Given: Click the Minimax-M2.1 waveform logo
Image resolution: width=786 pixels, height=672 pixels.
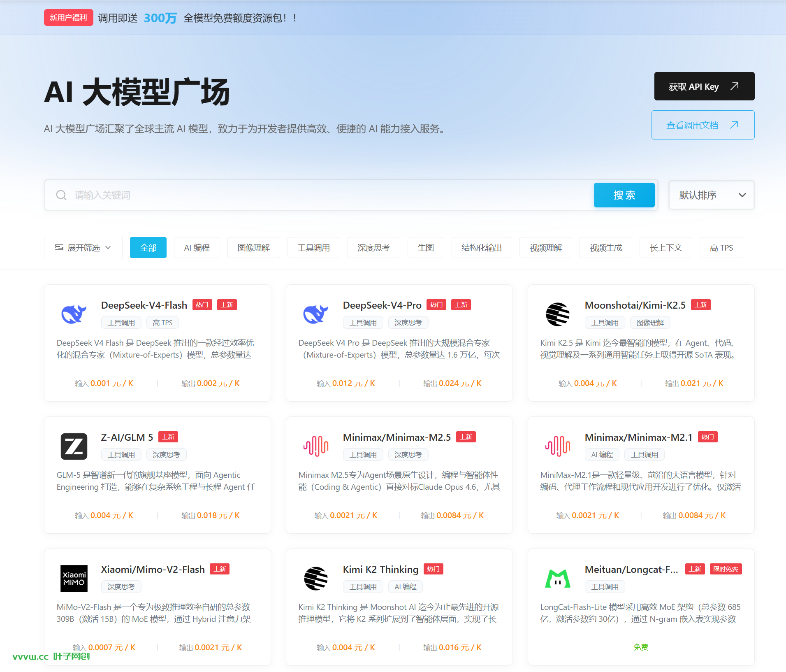Looking at the screenshot, I should pyautogui.click(x=558, y=446).
